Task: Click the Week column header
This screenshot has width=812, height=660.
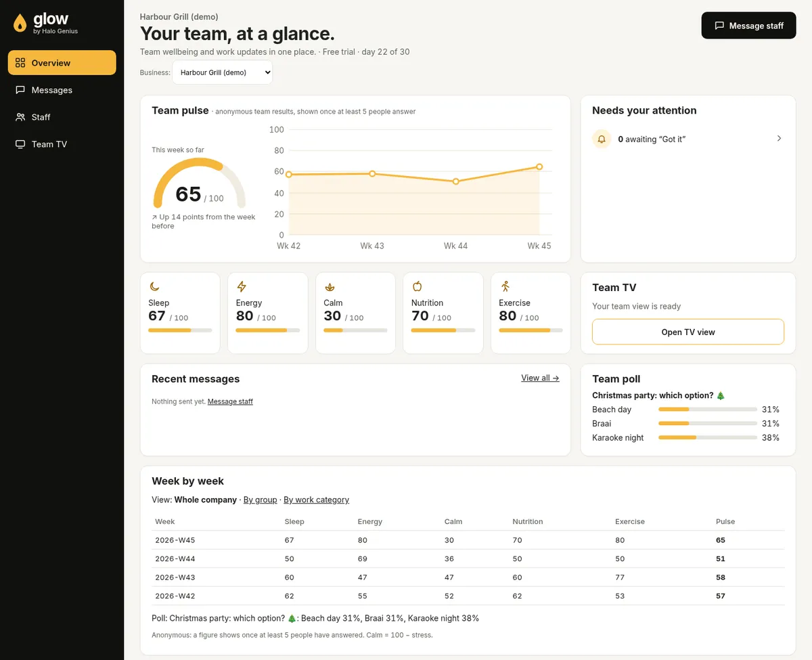Action: (x=165, y=522)
